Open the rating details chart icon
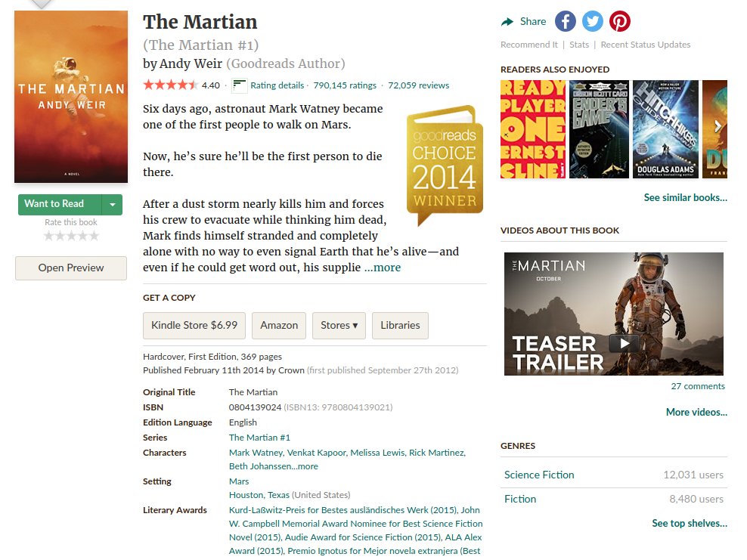Image resolution: width=747 pixels, height=560 pixels. [x=239, y=85]
